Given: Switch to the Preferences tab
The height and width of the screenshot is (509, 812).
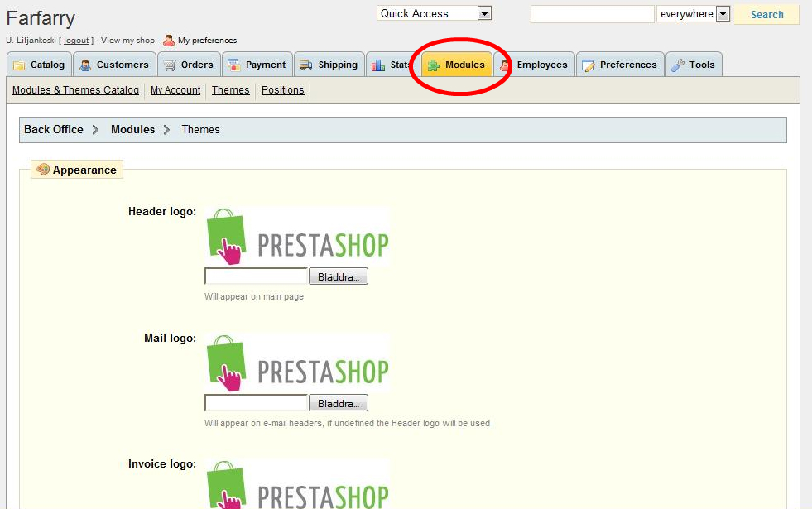Looking at the screenshot, I should click(620, 65).
